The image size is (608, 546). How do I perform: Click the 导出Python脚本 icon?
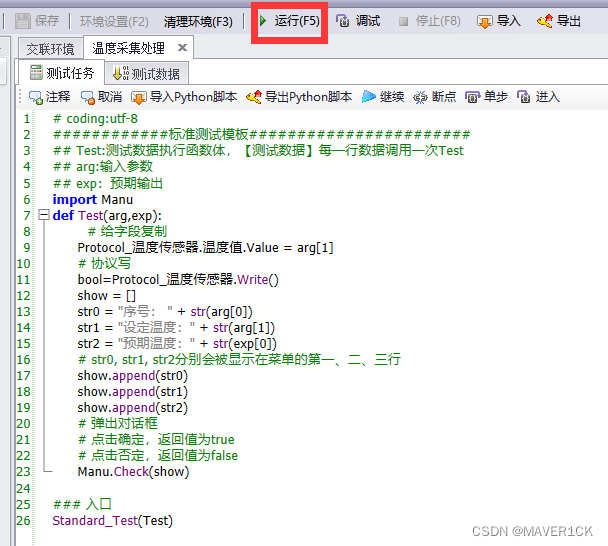tap(254, 97)
